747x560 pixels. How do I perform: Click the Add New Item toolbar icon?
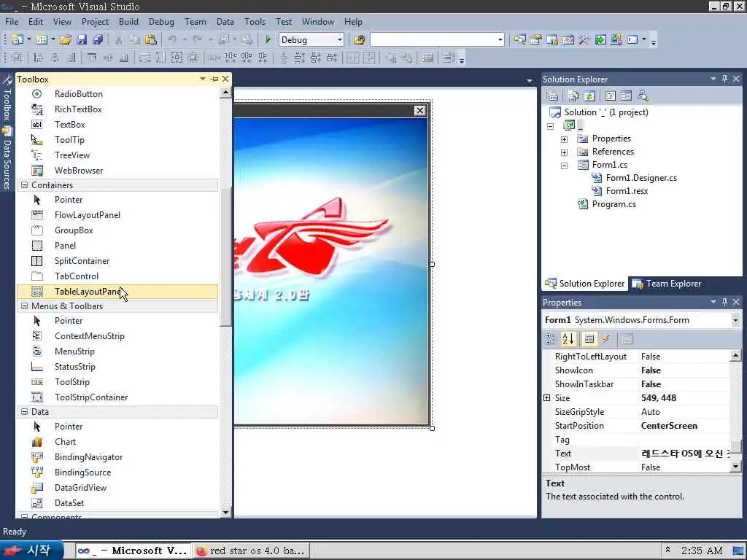(42, 40)
